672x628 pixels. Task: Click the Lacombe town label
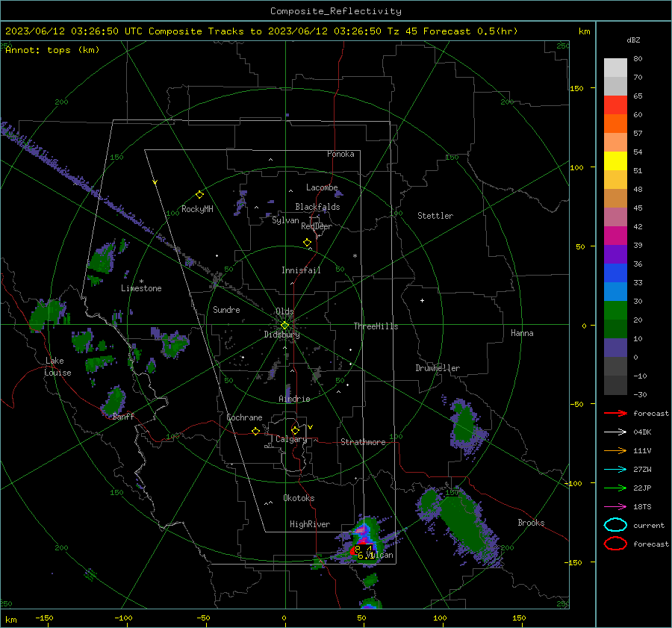pyautogui.click(x=322, y=187)
